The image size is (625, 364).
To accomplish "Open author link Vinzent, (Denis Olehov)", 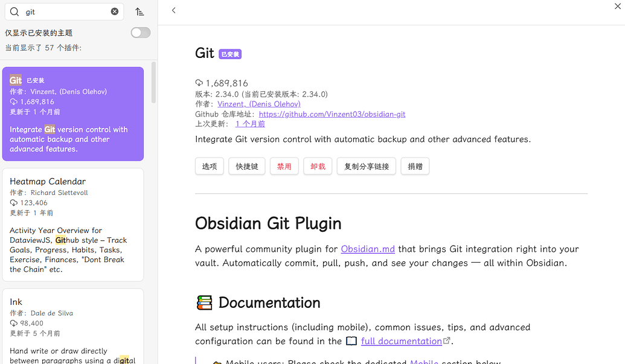I will pyautogui.click(x=258, y=104).
